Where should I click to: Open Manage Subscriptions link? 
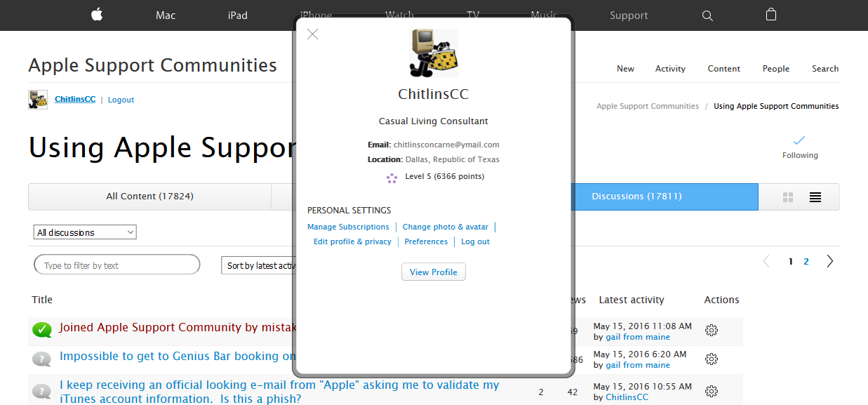[348, 227]
